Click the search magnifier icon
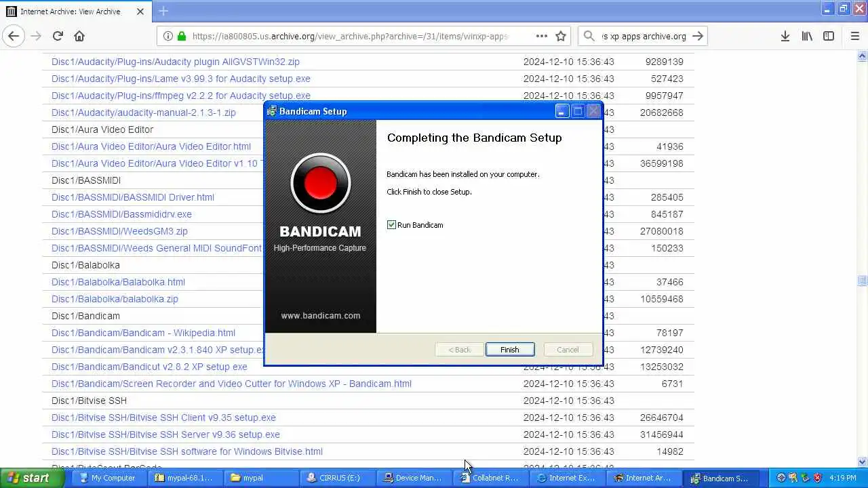 click(x=590, y=36)
